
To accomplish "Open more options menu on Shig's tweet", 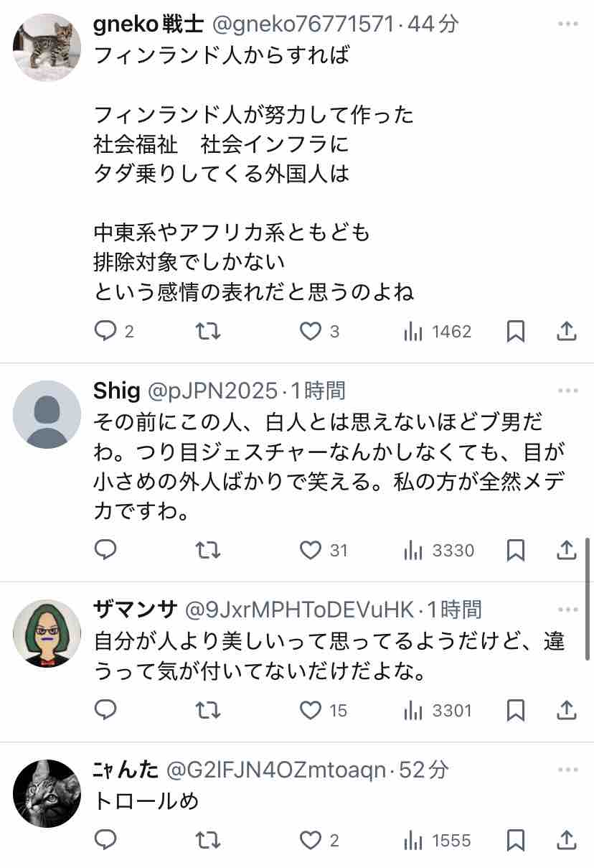I will pyautogui.click(x=567, y=391).
